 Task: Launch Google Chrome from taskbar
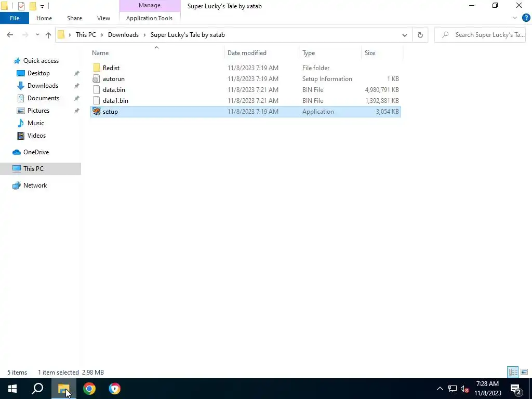coord(89,389)
